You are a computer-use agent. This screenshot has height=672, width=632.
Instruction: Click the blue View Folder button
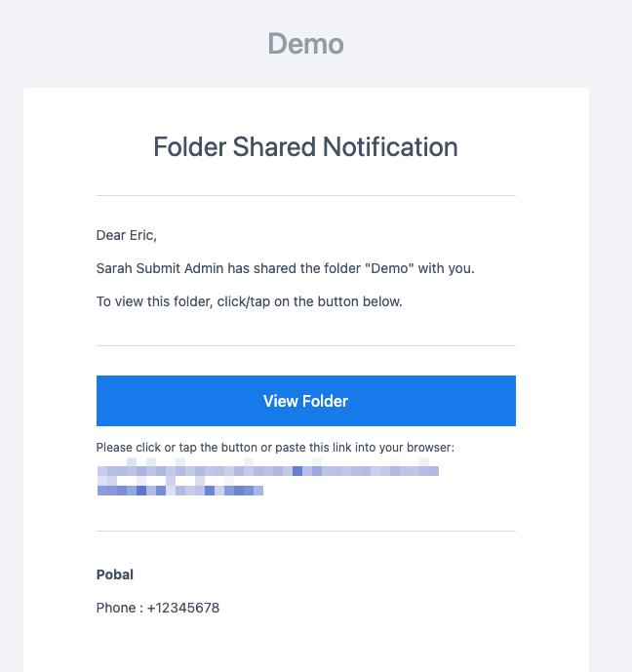tap(305, 401)
